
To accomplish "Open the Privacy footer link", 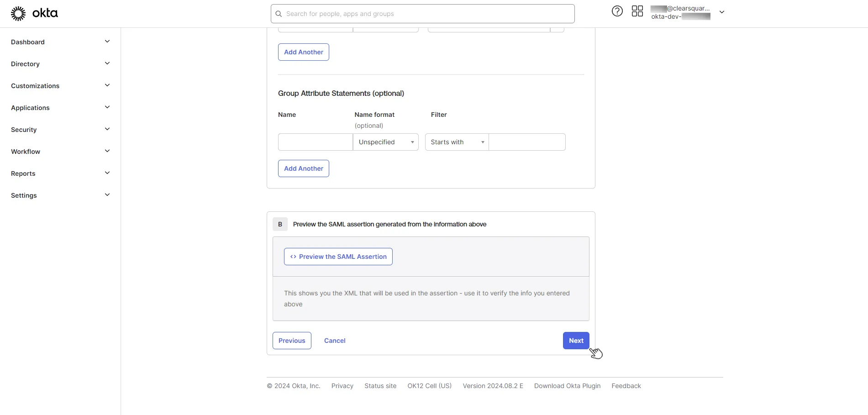I will tap(342, 386).
